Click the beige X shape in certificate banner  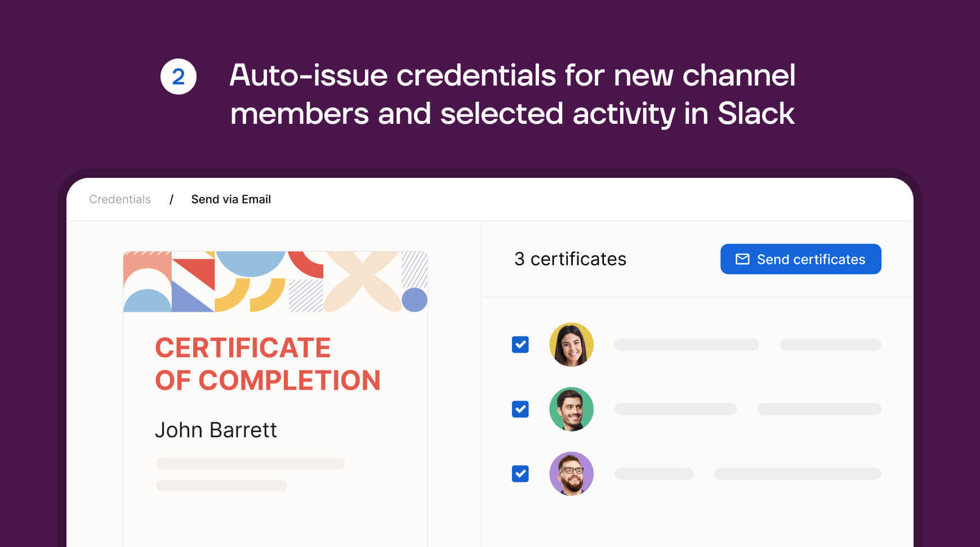coord(363,281)
